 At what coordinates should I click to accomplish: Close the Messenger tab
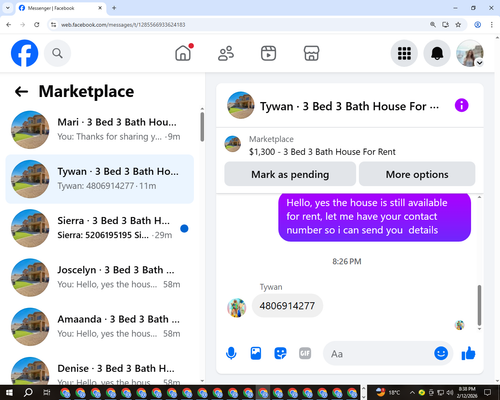(x=100, y=8)
